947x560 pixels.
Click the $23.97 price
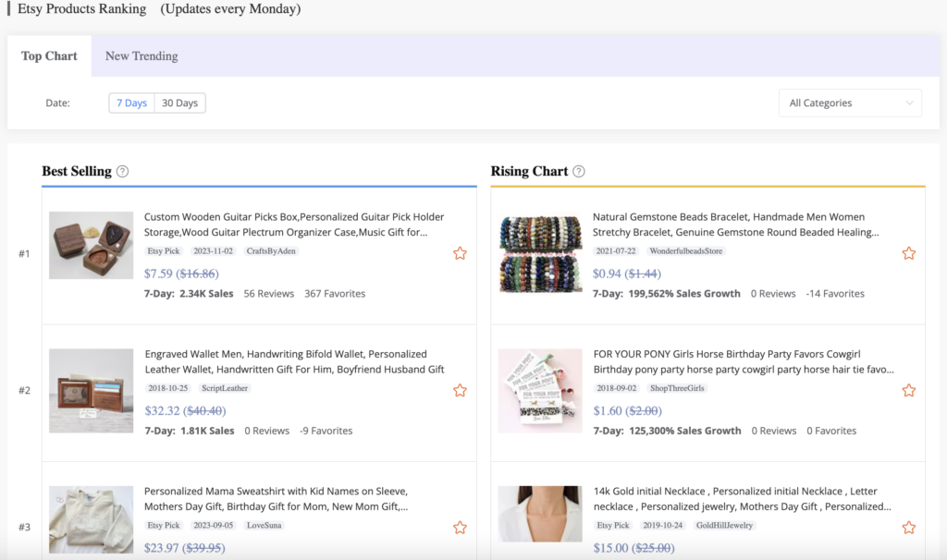click(x=161, y=548)
